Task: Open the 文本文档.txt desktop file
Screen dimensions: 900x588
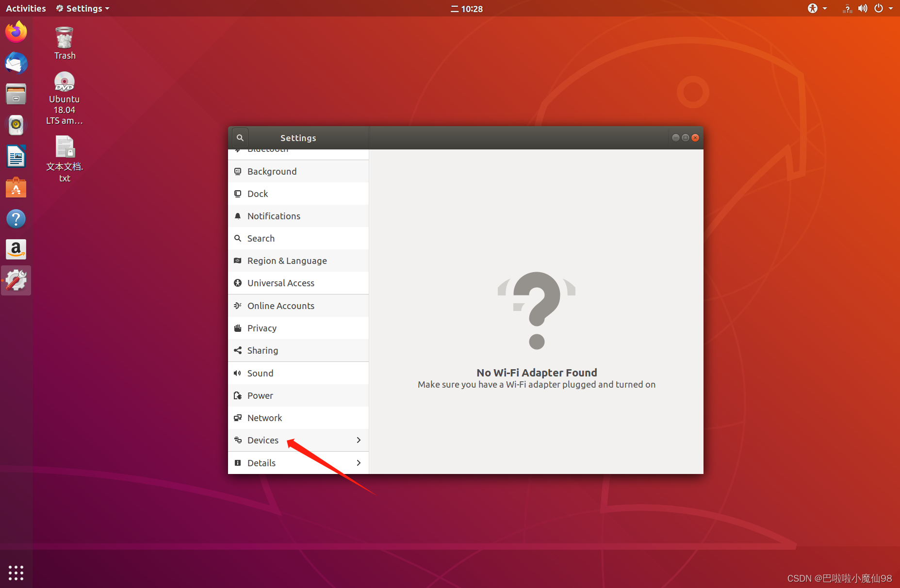Action: [x=65, y=147]
